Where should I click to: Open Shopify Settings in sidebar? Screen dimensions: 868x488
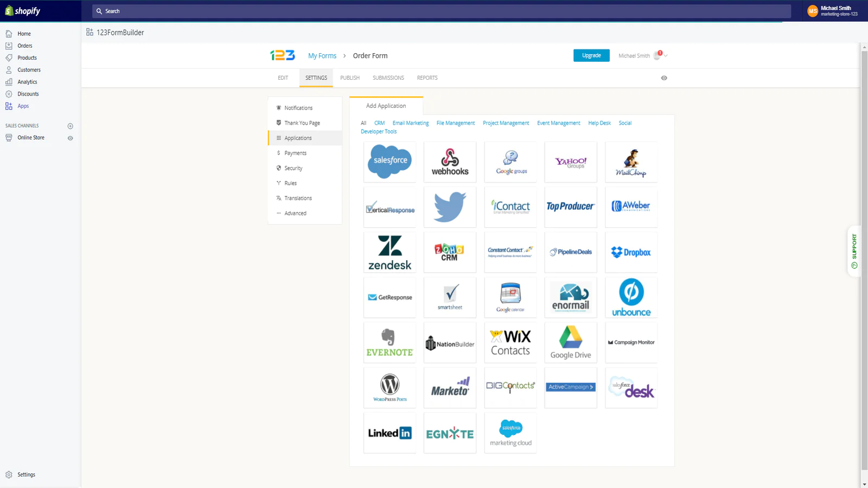tap(26, 474)
